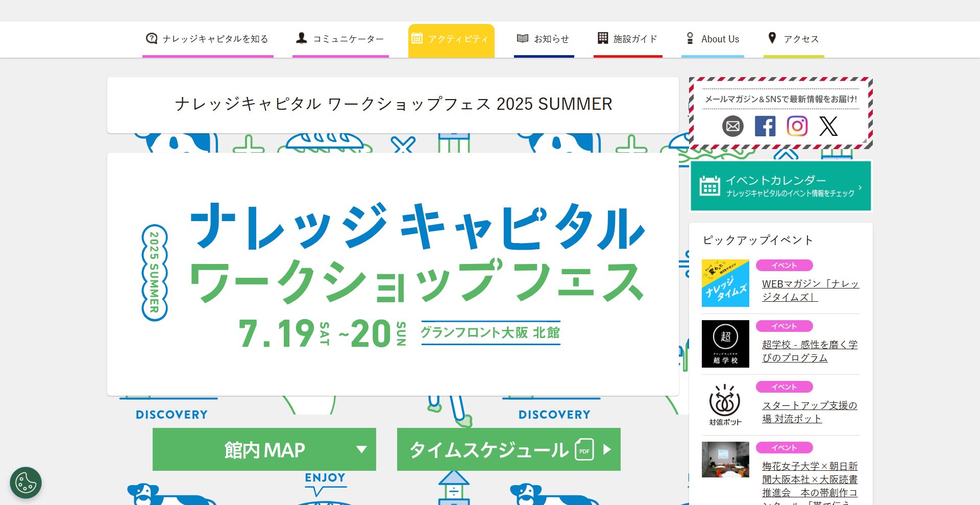980x505 pixels.
Task: Click the グランフロント大阪 北館 text
Action: 490,332
